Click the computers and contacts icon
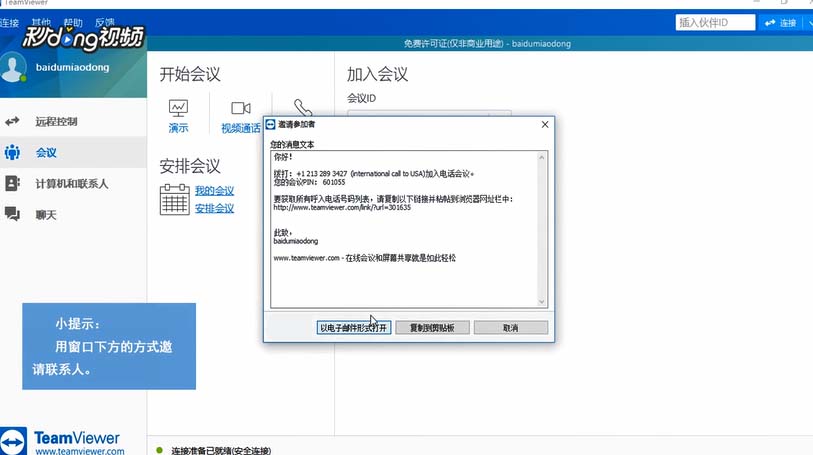Image resolution: width=813 pixels, height=455 pixels. [12, 183]
